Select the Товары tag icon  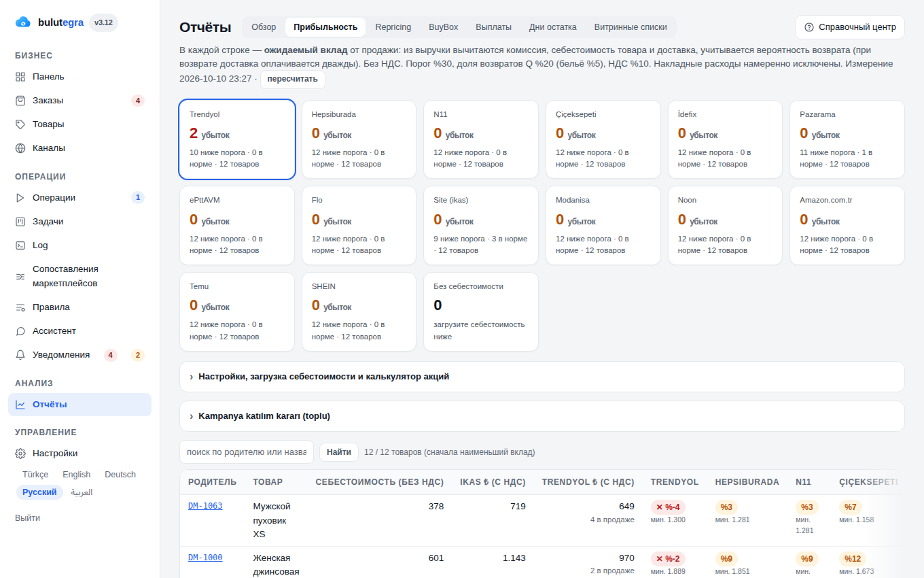point(20,124)
